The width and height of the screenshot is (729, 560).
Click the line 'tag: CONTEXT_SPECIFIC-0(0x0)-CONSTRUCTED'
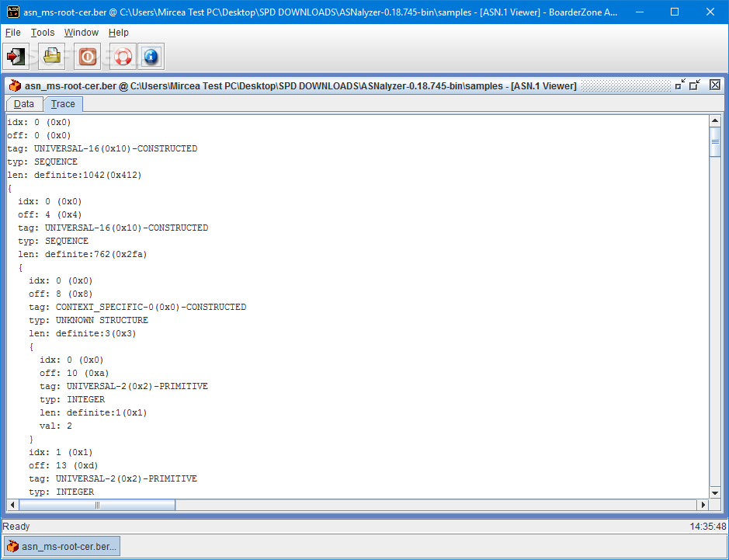point(137,307)
